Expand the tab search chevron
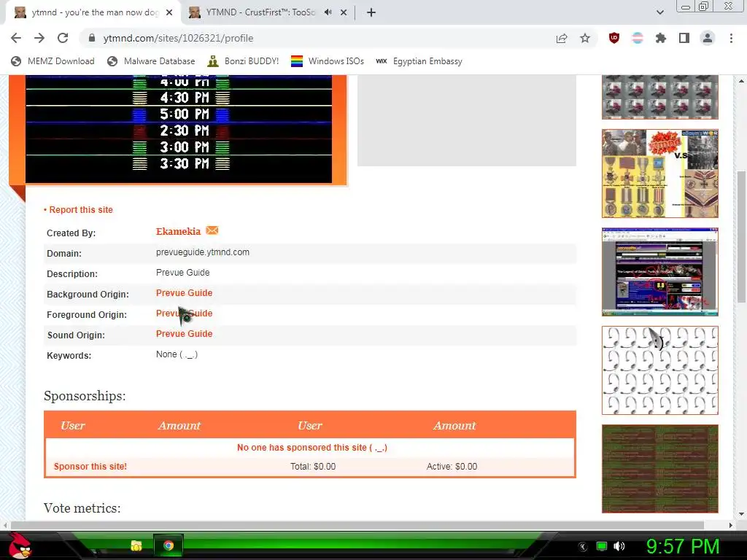Image resolution: width=747 pixels, height=560 pixels. (659, 12)
